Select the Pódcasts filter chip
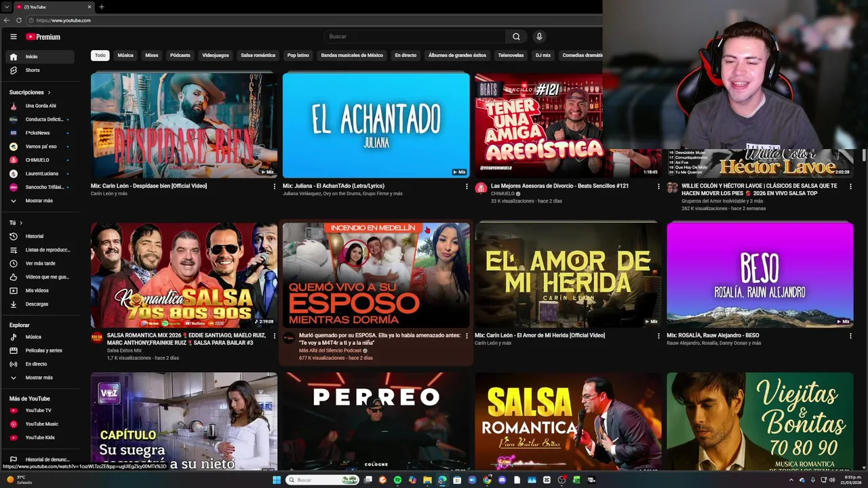The image size is (868, 488). coord(180,55)
